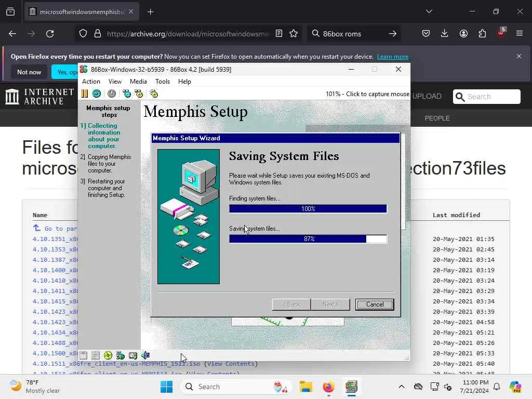This screenshot has height=399, width=532.
Task: Click the grey ACPI power button icon
Action: (112, 94)
